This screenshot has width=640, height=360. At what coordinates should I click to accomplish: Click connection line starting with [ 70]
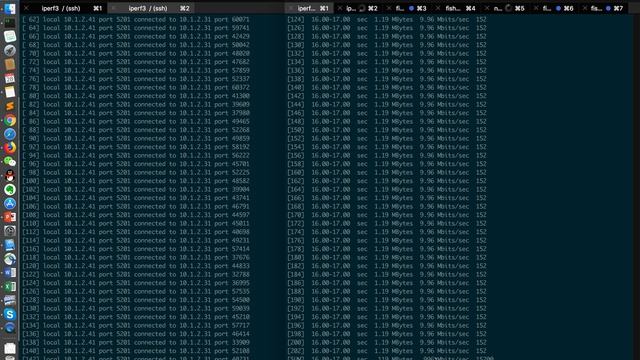tap(136, 53)
